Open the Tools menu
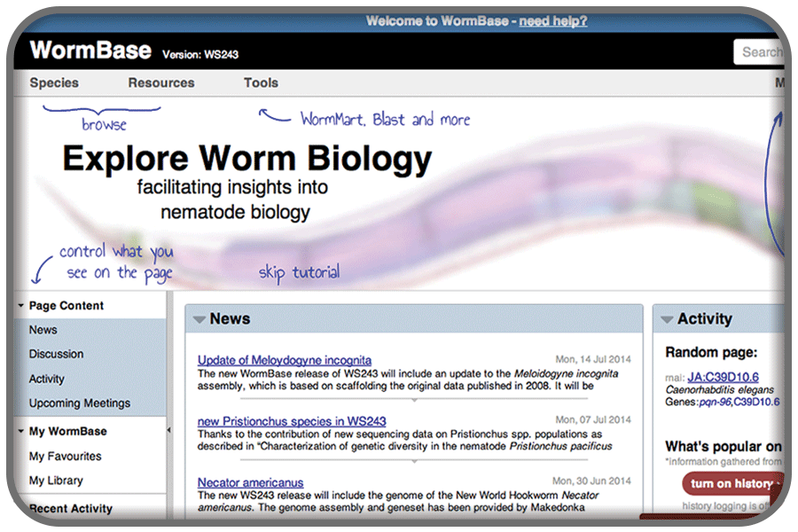 click(261, 82)
